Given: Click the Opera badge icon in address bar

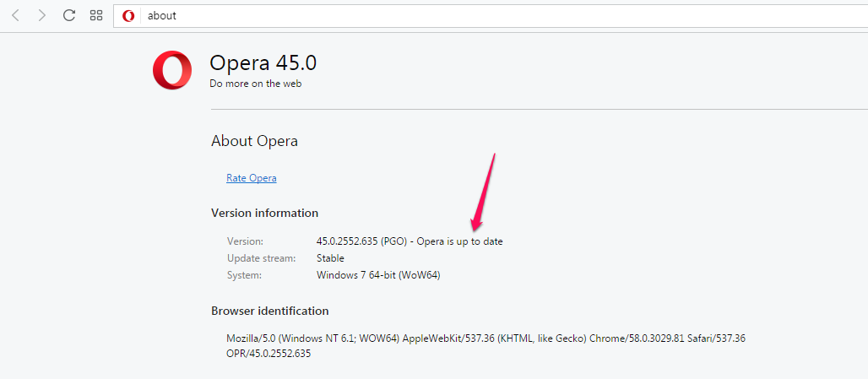Looking at the screenshot, I should pyautogui.click(x=128, y=16).
